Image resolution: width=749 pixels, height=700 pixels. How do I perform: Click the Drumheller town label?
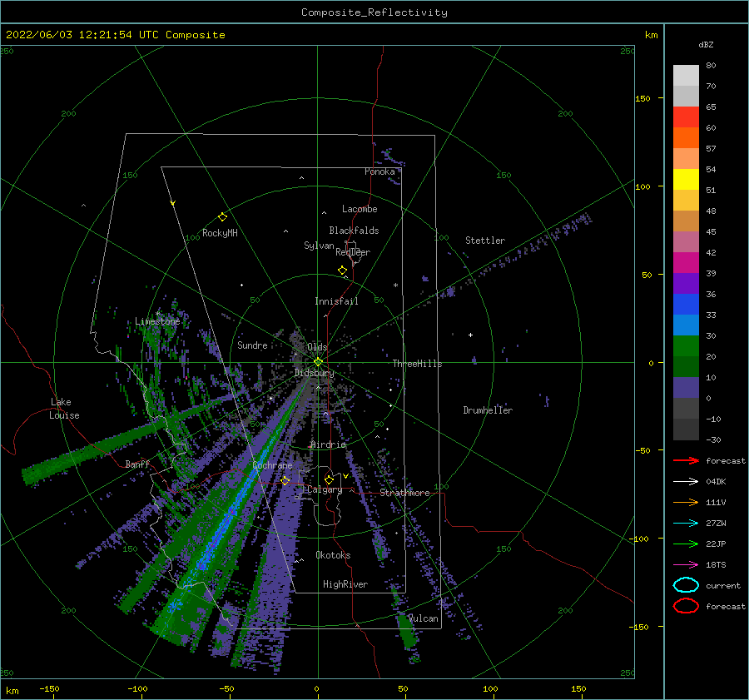[488, 410]
